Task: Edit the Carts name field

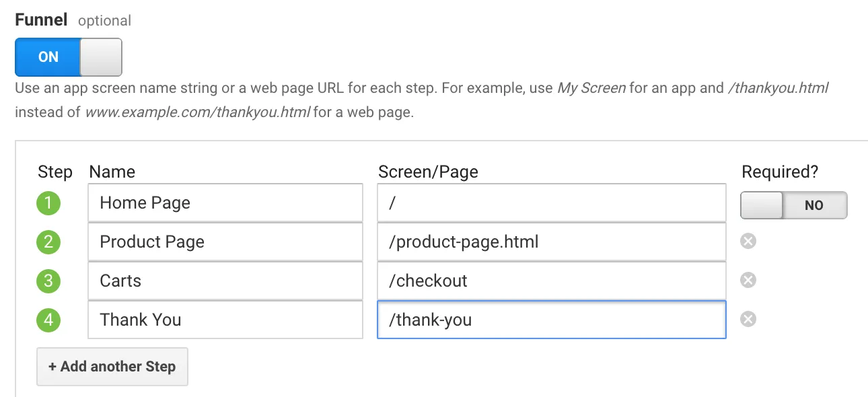Action: [225, 281]
